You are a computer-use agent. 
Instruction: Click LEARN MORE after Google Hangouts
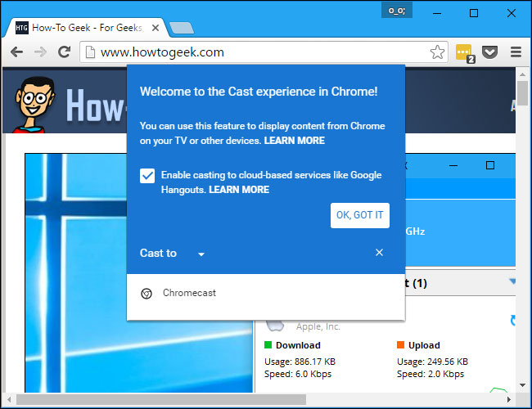239,190
